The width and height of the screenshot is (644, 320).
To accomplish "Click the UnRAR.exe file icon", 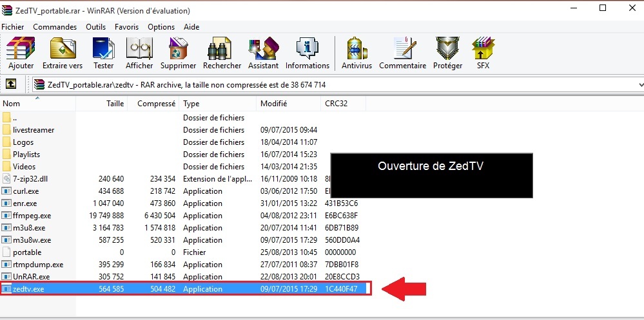I will coord(6,276).
